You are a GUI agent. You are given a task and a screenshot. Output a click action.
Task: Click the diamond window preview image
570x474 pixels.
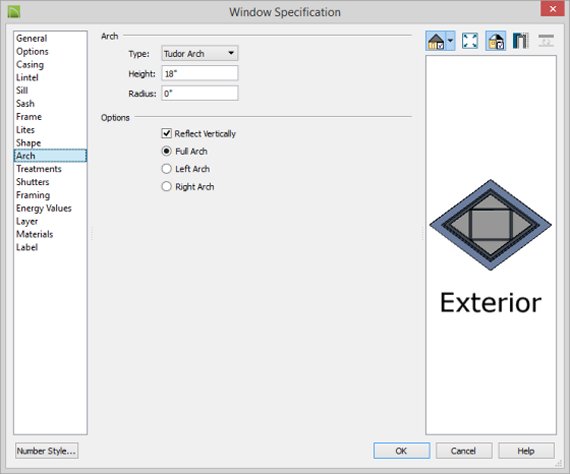tap(490, 225)
